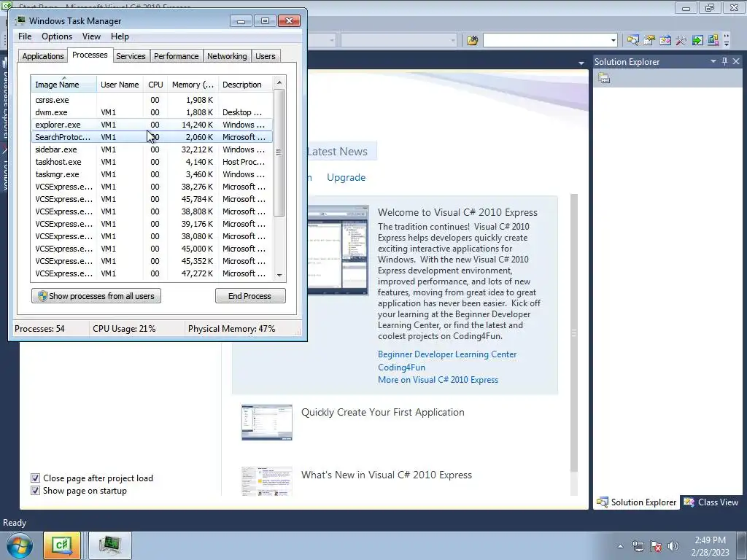Switch to Networking tab

(x=227, y=56)
